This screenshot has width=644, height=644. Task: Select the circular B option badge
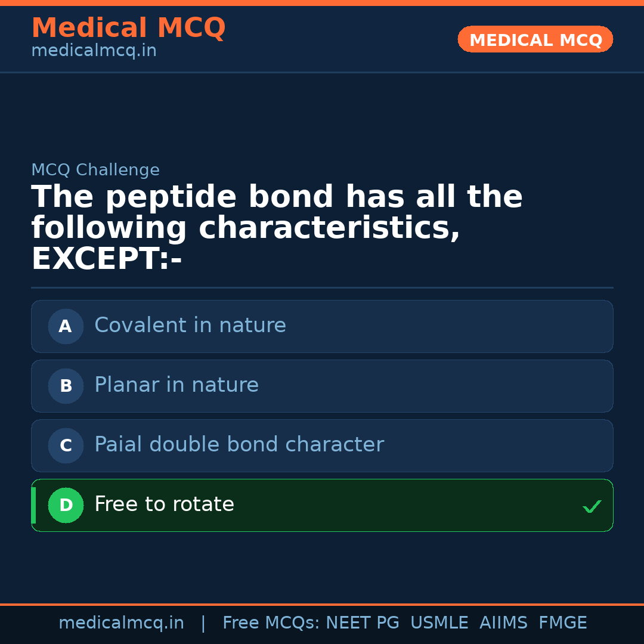pos(66,386)
